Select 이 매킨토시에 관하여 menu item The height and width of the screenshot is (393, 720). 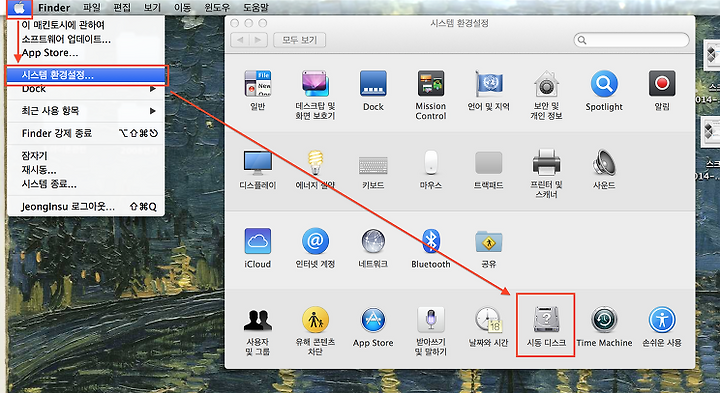[86, 25]
